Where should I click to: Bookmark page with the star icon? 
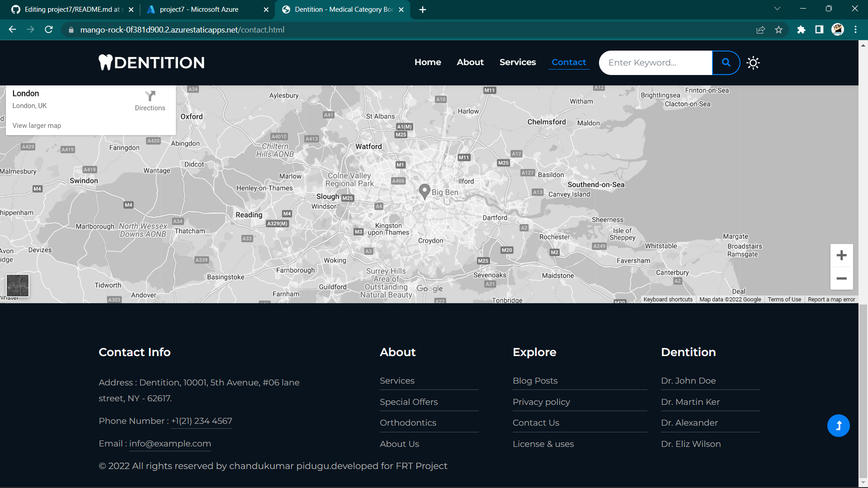coord(778,30)
